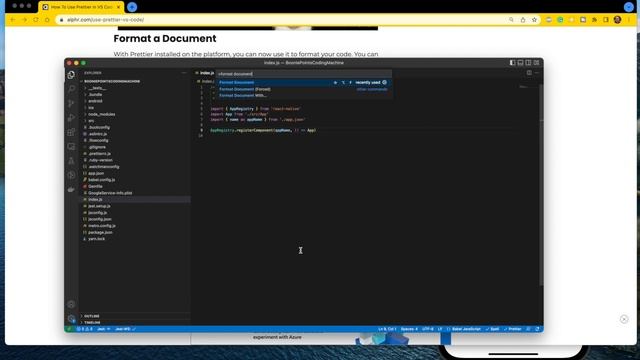Expand the src folder

click(135, 121)
